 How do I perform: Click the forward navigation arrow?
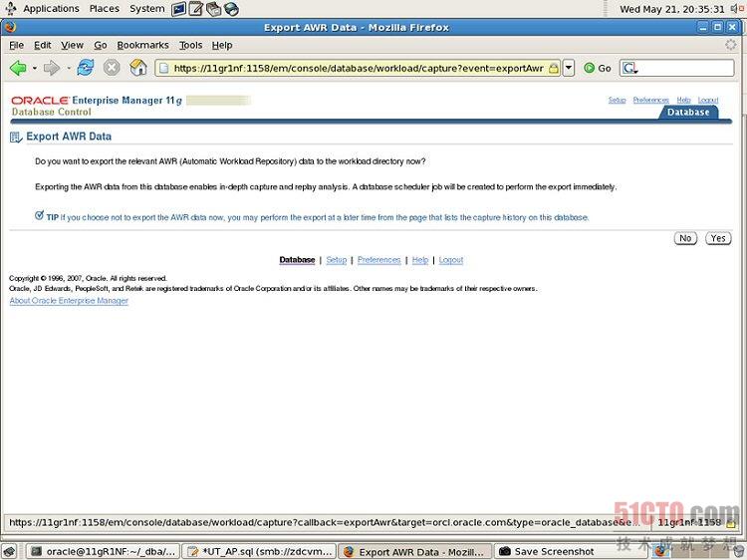coord(51,68)
